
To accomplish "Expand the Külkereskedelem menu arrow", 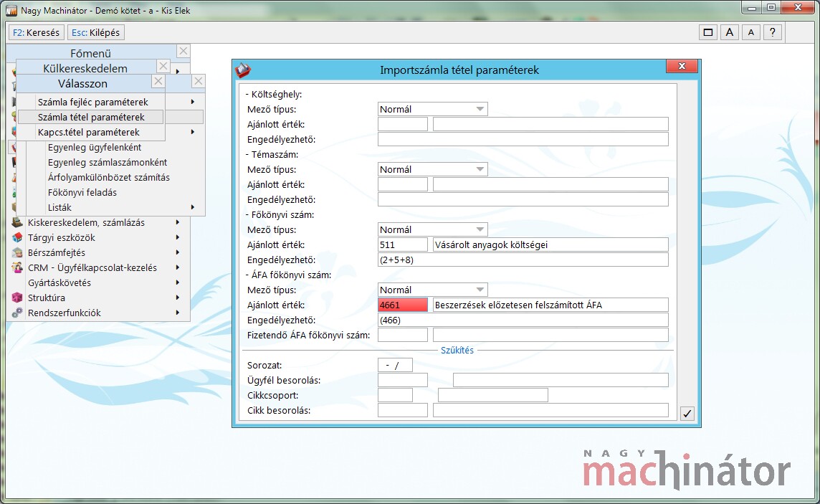I will coord(178,71).
